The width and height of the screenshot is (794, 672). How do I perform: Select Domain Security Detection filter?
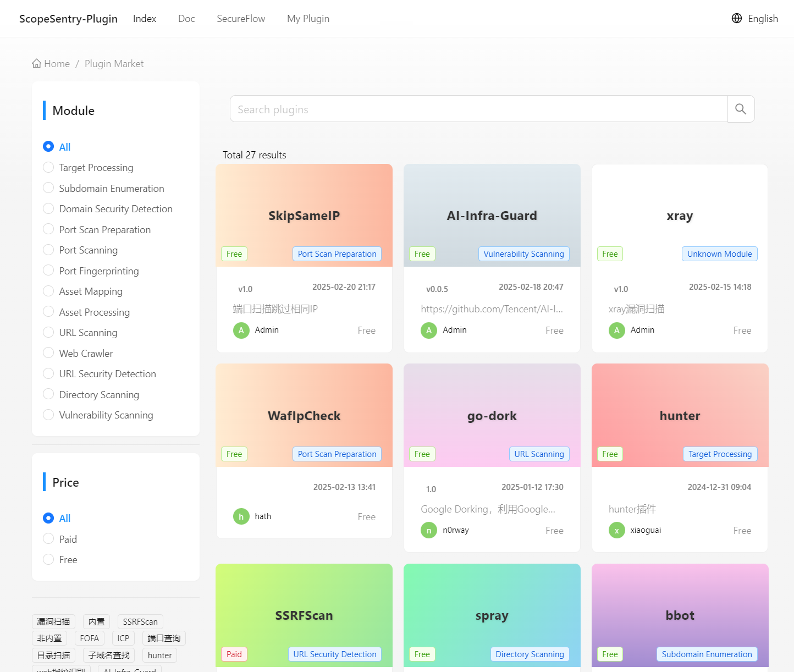tap(108, 208)
